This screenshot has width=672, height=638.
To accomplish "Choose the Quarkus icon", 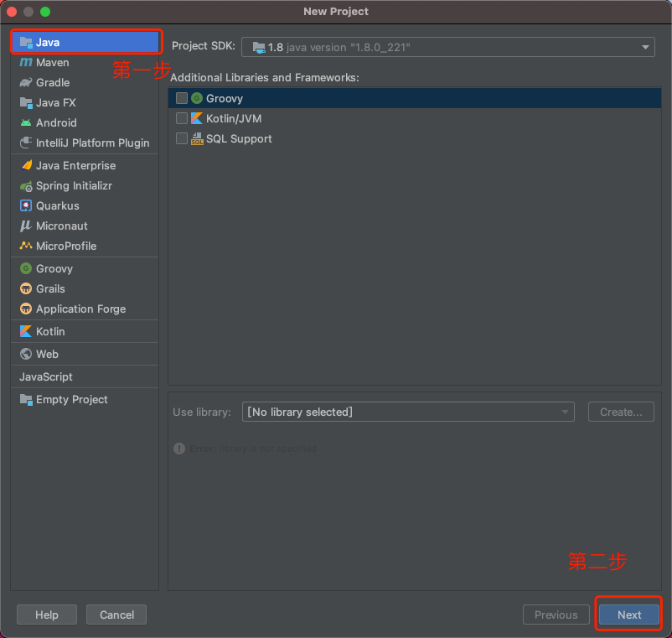I will pyautogui.click(x=26, y=205).
